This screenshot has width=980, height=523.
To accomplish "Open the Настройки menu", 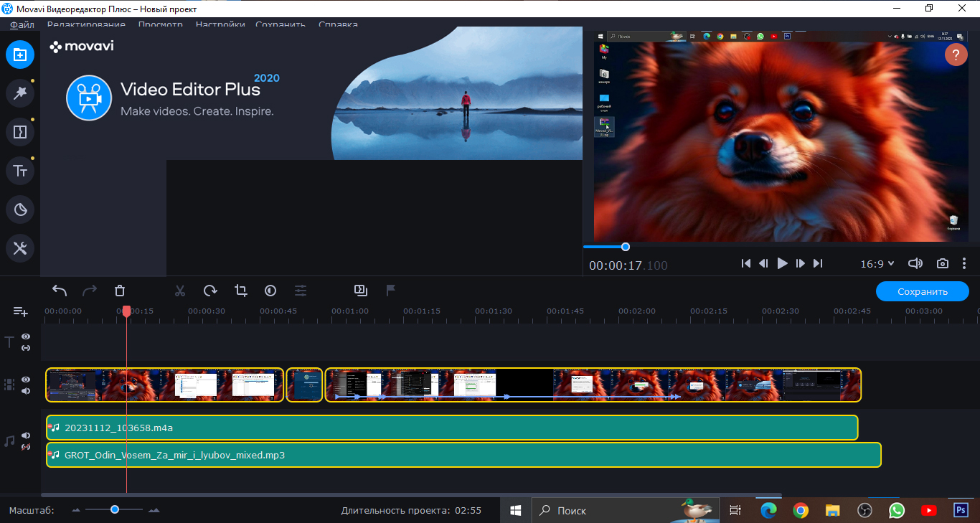I will click(220, 24).
